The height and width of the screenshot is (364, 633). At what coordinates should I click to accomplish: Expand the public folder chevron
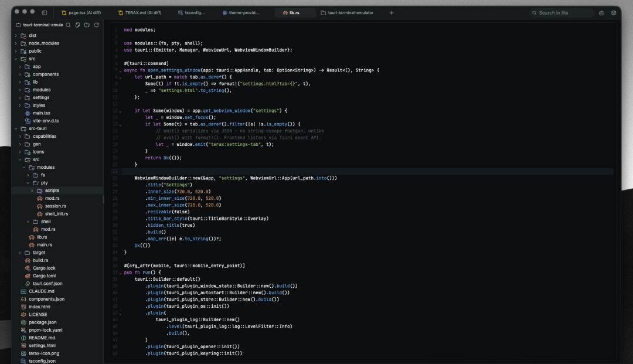[16, 51]
